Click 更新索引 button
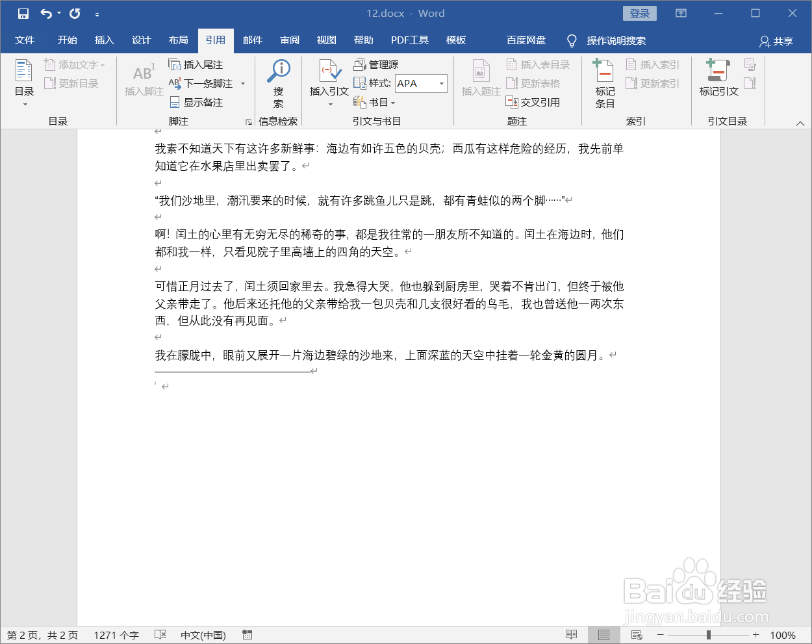This screenshot has height=644, width=812. point(653,83)
